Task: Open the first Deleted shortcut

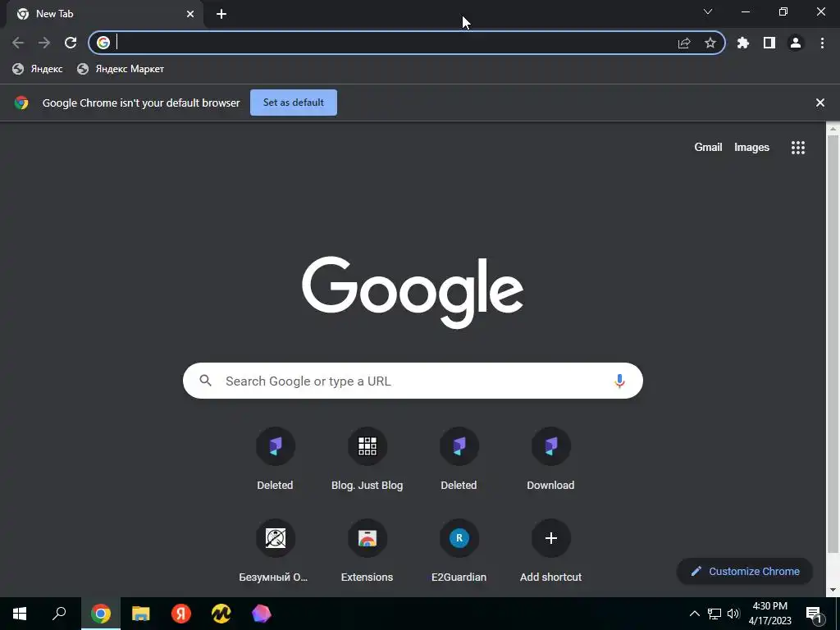Action: (x=276, y=459)
